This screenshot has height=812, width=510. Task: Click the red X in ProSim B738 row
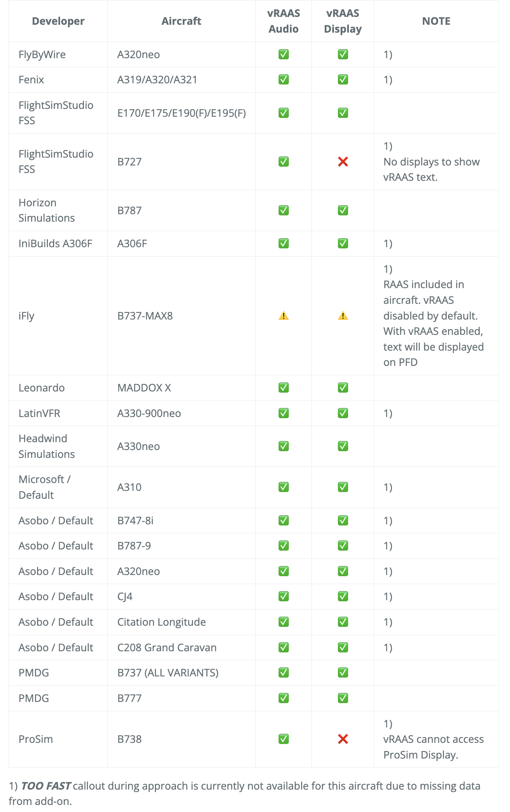tap(343, 739)
